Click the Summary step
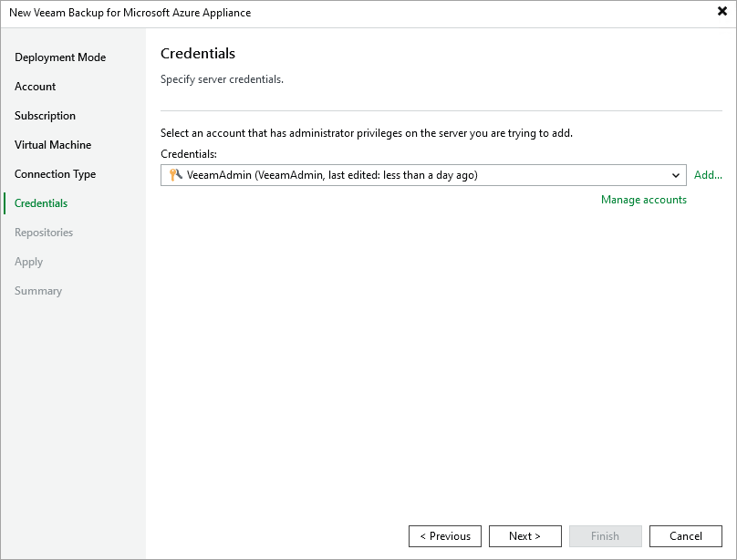Screen dimensions: 737x560 (x=38, y=291)
